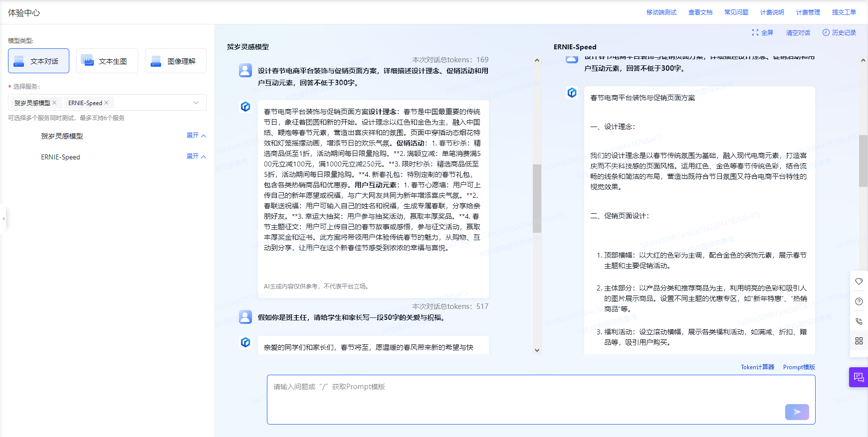
Task: Click 本次对话总tokens: 517 text
Action: 450,306
